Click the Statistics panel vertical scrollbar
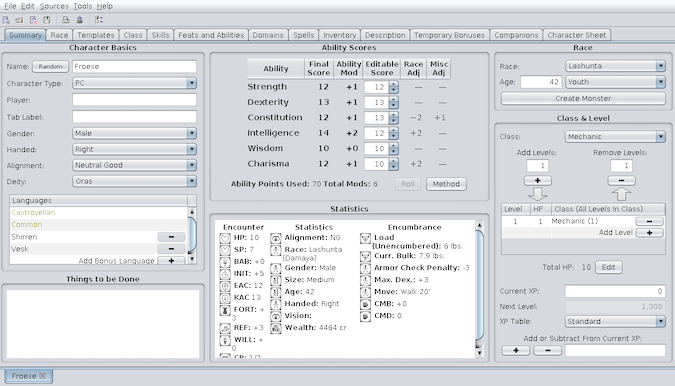 pyautogui.click(x=479, y=289)
